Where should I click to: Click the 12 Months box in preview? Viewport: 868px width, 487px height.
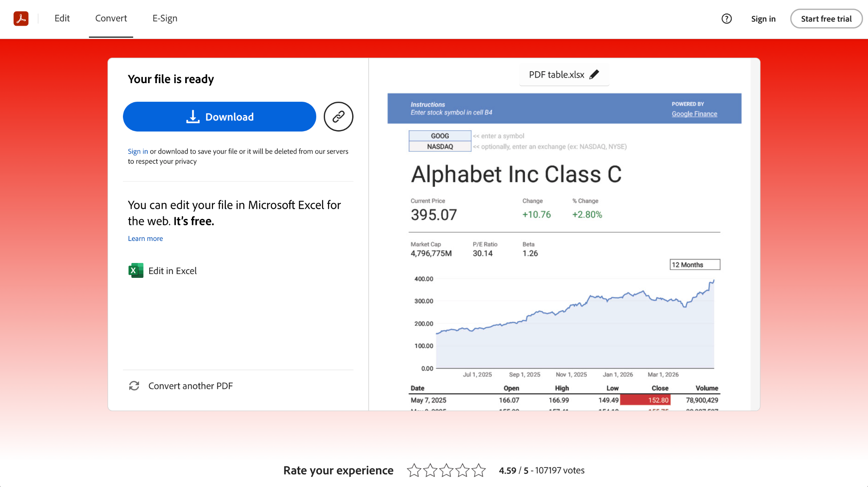coord(695,265)
